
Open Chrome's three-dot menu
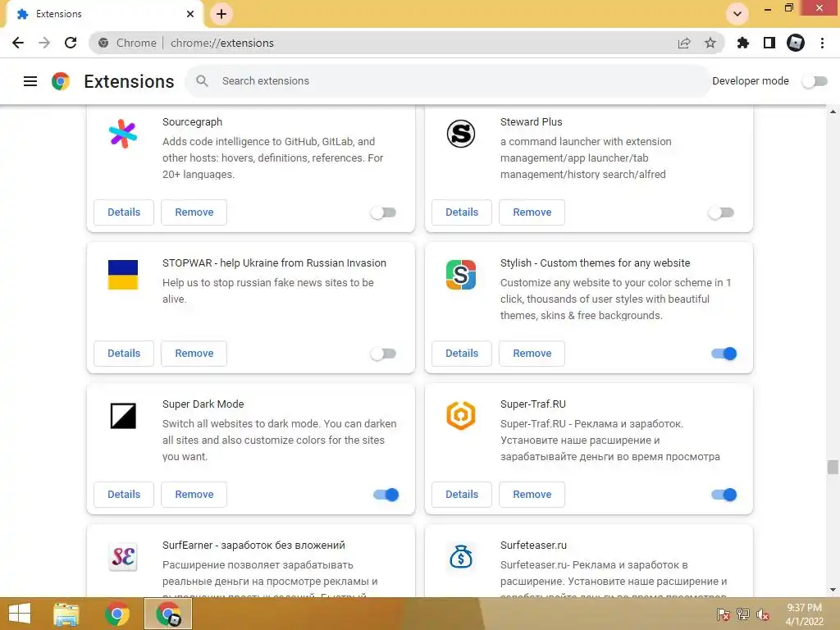822,43
